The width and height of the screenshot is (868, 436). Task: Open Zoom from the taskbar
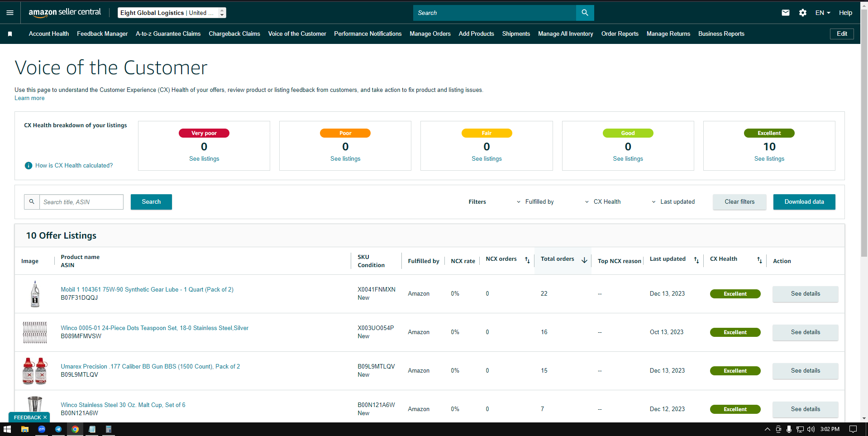click(42, 429)
